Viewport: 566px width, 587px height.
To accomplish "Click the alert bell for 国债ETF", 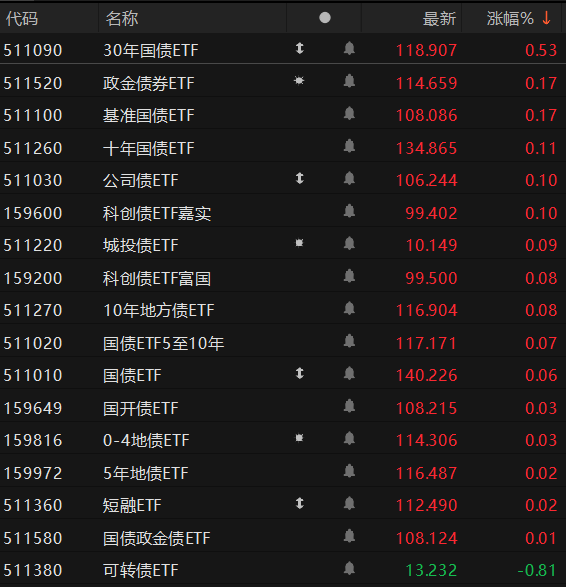I will 349,374.
